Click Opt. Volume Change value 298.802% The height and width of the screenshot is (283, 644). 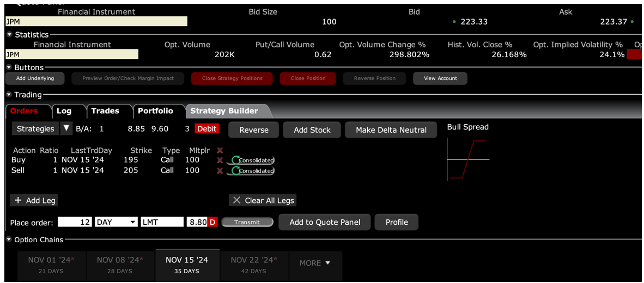[410, 54]
